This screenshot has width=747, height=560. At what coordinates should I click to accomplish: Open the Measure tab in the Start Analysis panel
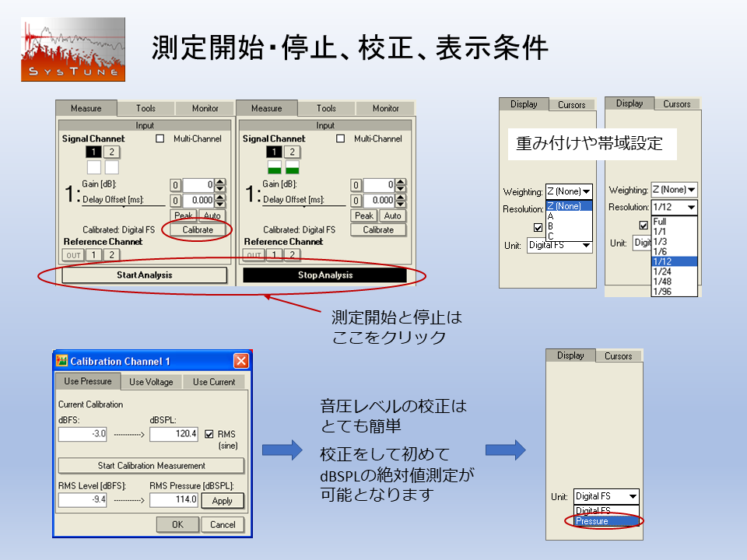[x=86, y=108]
